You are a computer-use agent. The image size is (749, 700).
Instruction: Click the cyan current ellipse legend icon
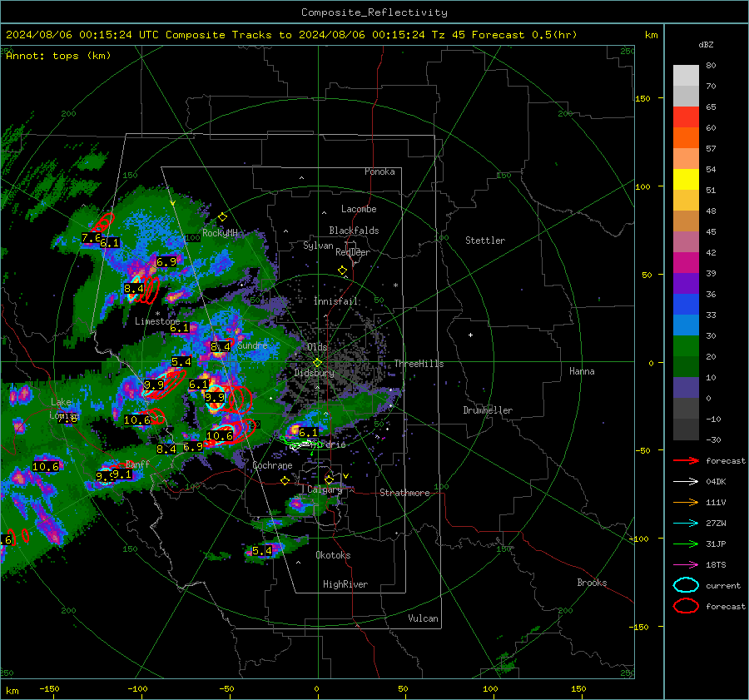[x=686, y=585]
